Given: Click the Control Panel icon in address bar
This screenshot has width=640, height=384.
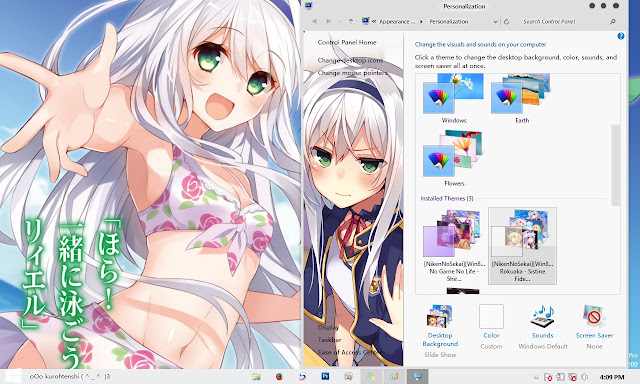Looking at the screenshot, I should pos(365,21).
